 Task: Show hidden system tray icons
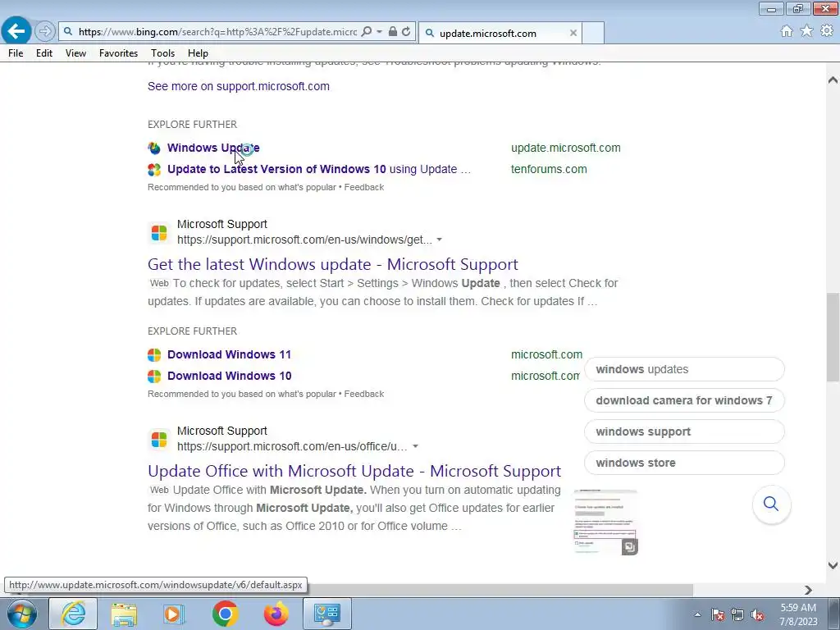click(697, 614)
